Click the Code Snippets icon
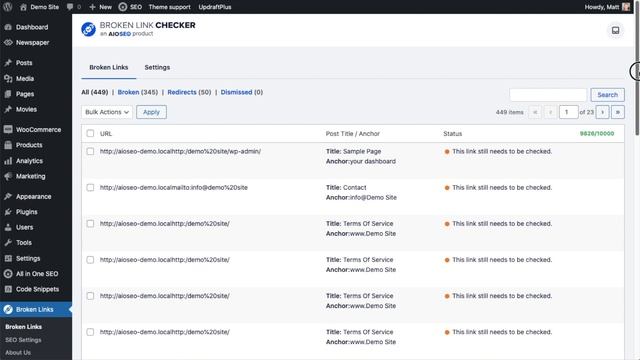The height and width of the screenshot is (360, 640). click(8, 289)
